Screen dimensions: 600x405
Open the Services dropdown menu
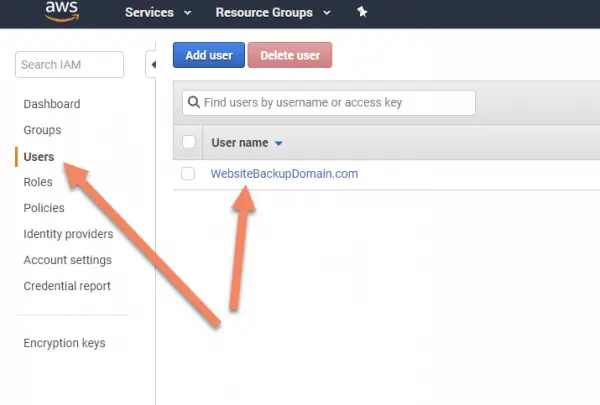(158, 13)
